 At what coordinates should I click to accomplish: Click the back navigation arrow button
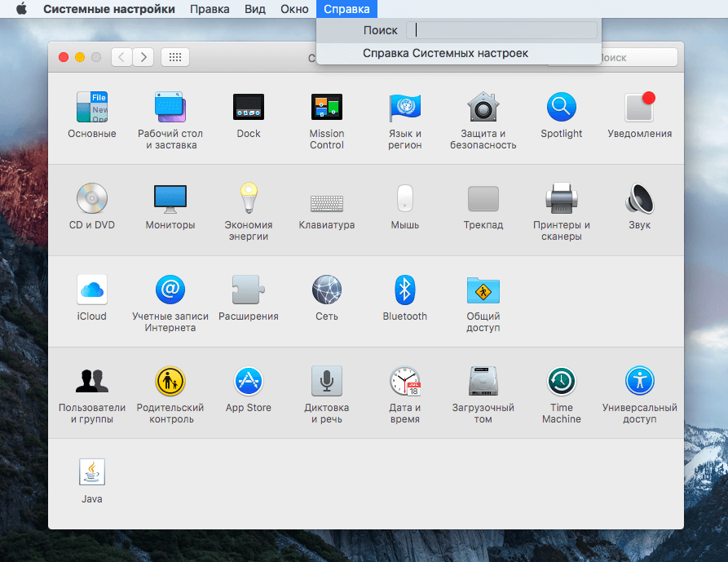[121, 57]
